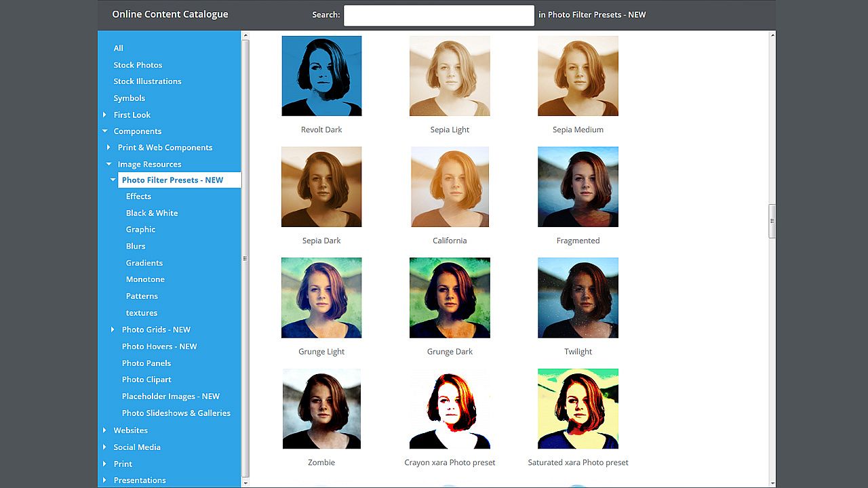Open the Graphic subcategory
868x488 pixels.
click(x=140, y=230)
